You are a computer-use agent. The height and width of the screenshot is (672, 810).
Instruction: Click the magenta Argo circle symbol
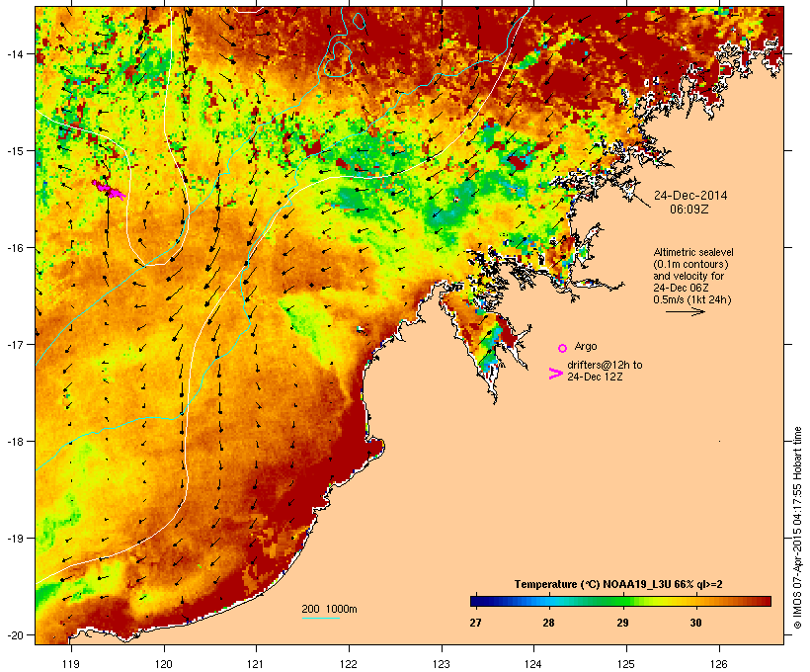[x=563, y=349]
